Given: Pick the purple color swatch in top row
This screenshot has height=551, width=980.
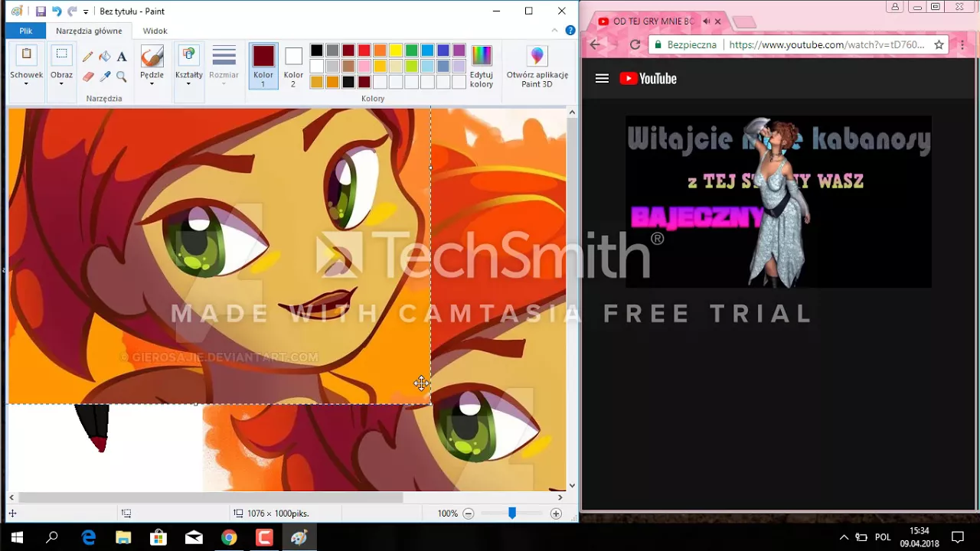Looking at the screenshot, I should 459,51.
